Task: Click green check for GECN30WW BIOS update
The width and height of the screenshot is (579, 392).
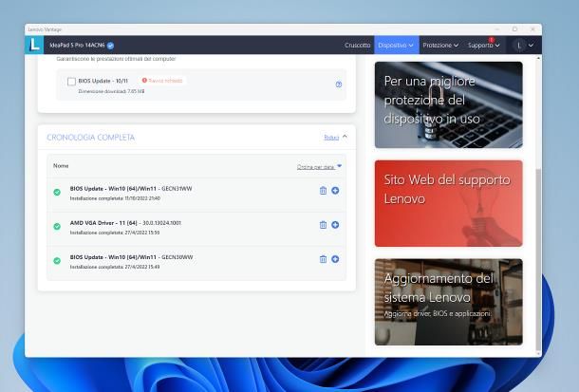Action: (57, 261)
